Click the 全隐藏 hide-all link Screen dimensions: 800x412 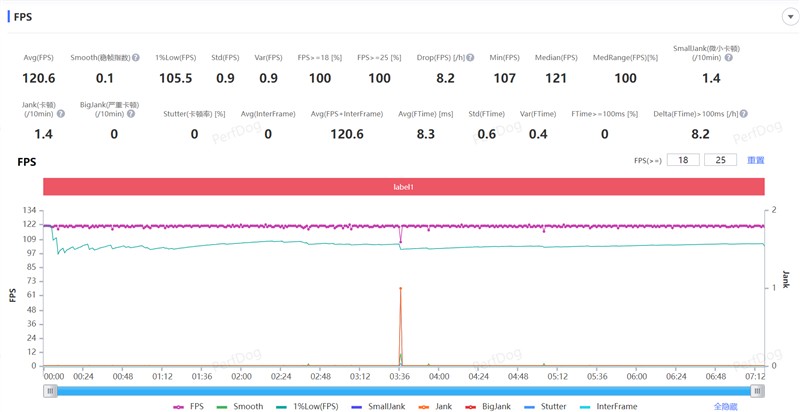click(x=727, y=407)
